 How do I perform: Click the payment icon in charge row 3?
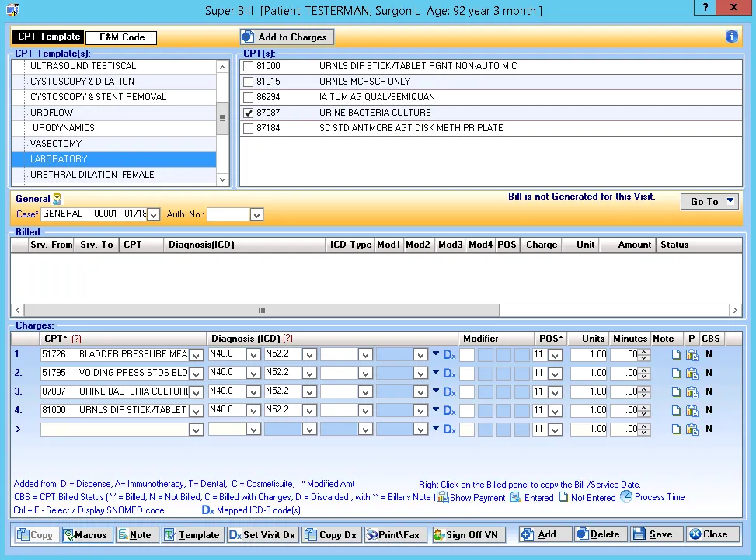pyautogui.click(x=692, y=391)
